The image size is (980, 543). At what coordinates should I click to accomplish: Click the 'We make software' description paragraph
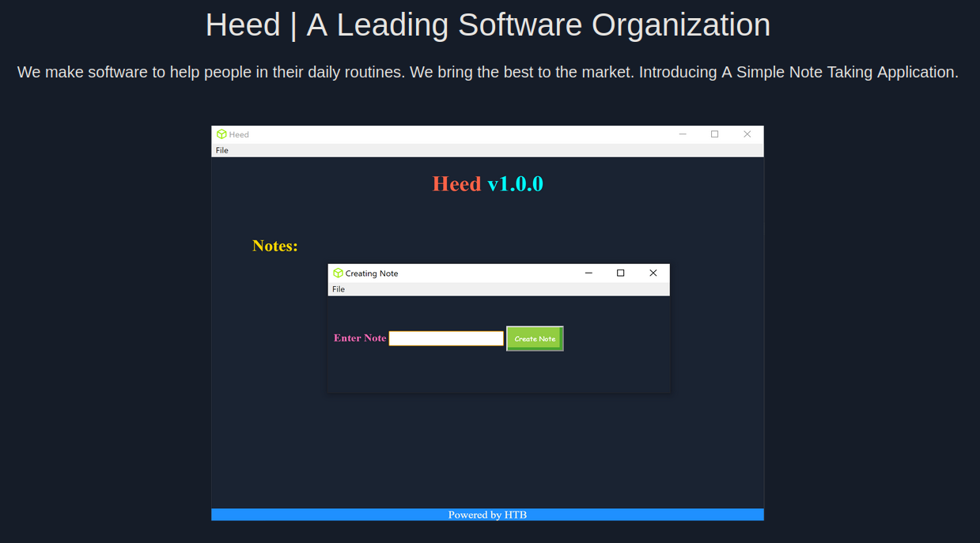click(488, 72)
